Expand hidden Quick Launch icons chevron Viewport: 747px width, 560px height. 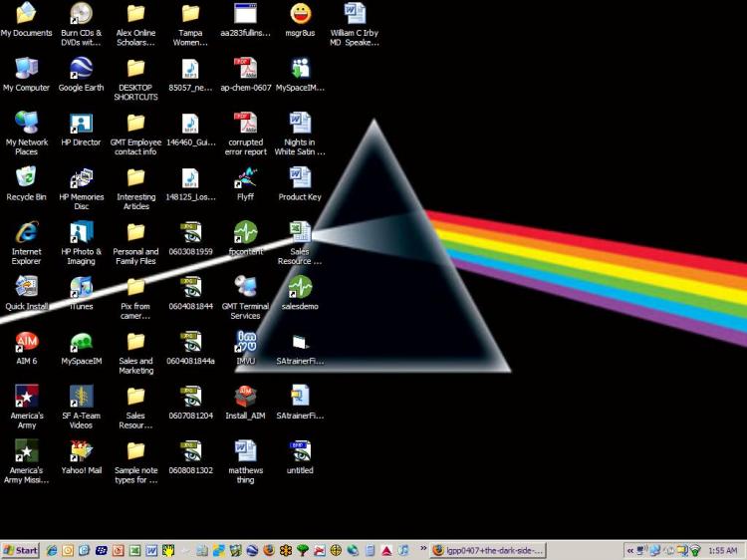click(x=424, y=550)
